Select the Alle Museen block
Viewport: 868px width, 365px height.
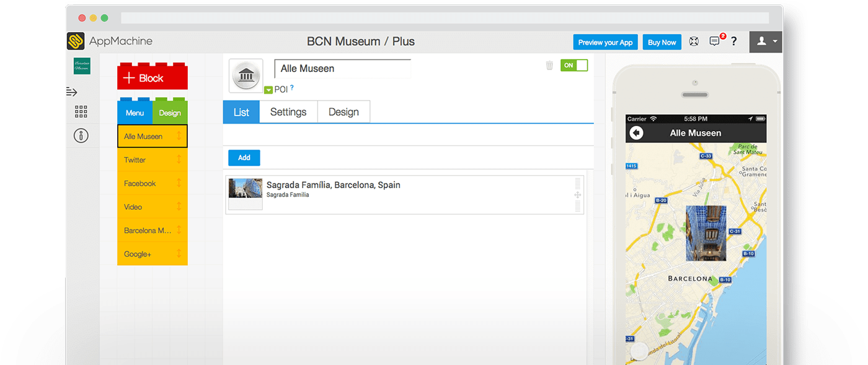[153, 136]
